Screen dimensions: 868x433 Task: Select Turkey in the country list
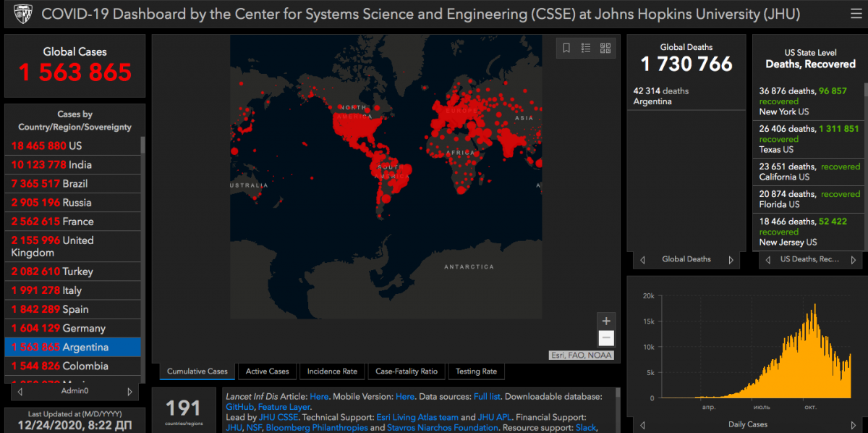pos(75,272)
